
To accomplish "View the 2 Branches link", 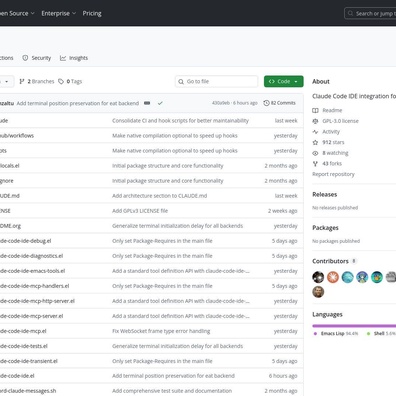I will coord(37,81).
